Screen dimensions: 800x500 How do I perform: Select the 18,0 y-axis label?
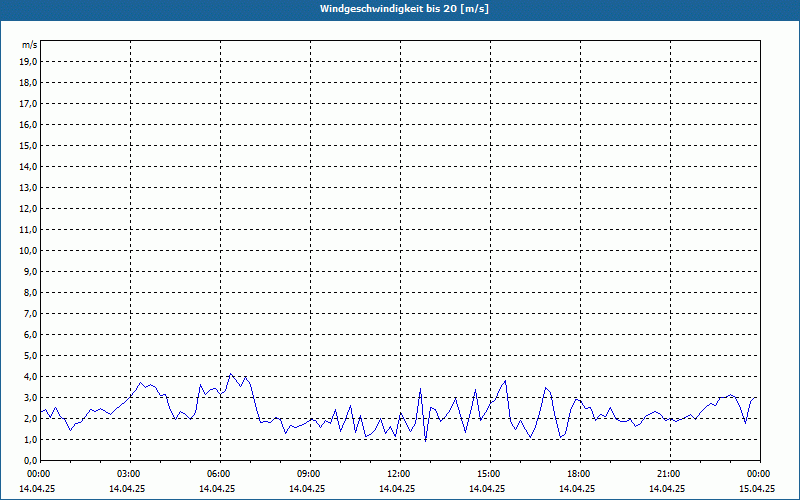(28, 83)
